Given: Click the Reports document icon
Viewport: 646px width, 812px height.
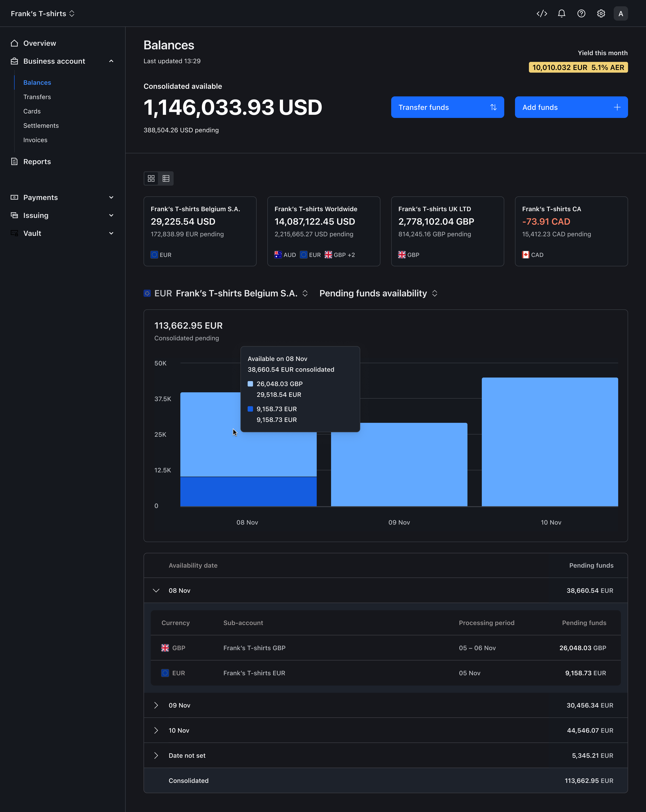Looking at the screenshot, I should [14, 162].
